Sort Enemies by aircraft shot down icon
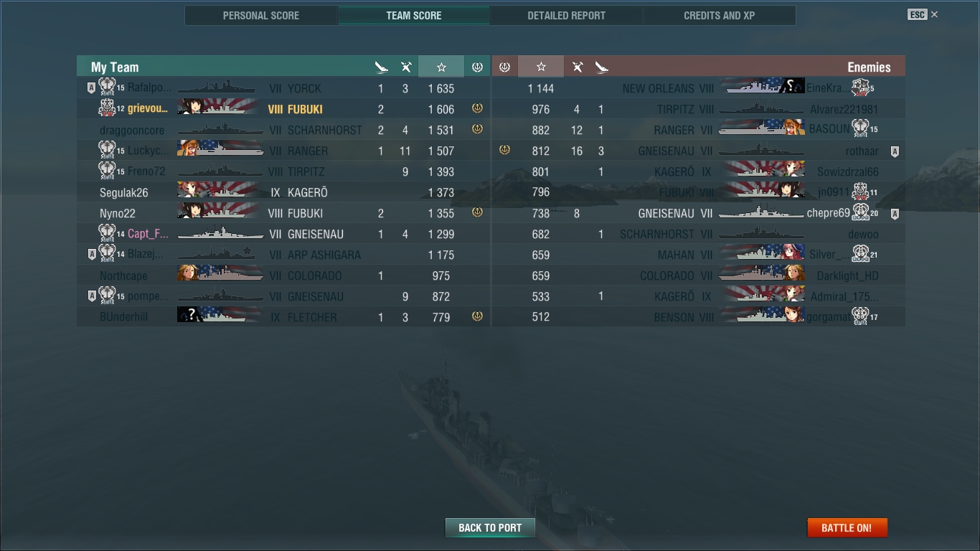Viewport: 980px width, 551px height. 577,67
